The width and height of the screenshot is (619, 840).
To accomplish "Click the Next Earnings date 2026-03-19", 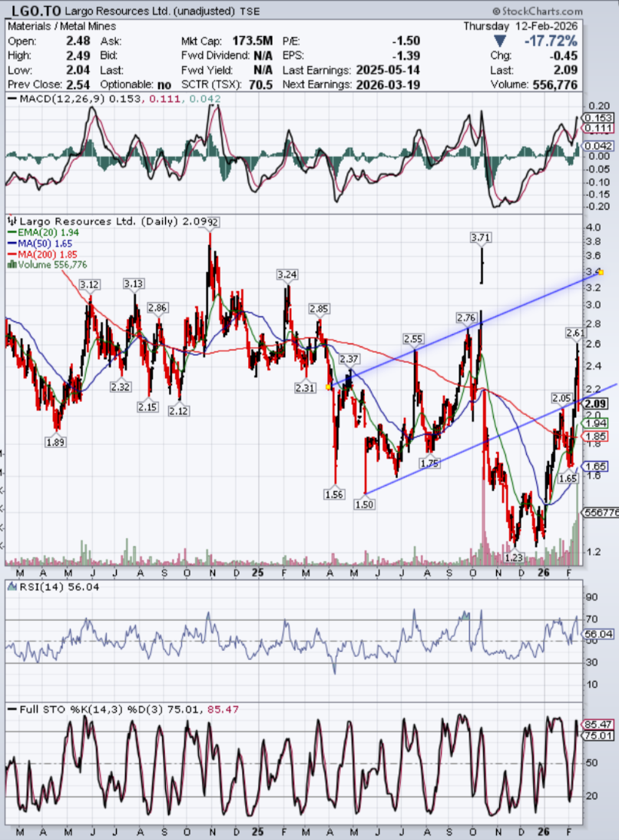I will point(388,85).
